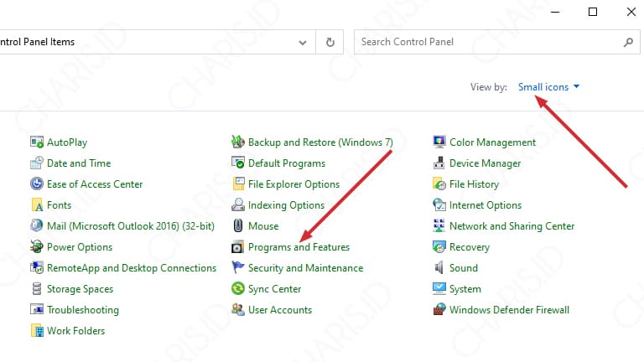Open the Storage Spaces link

80,289
